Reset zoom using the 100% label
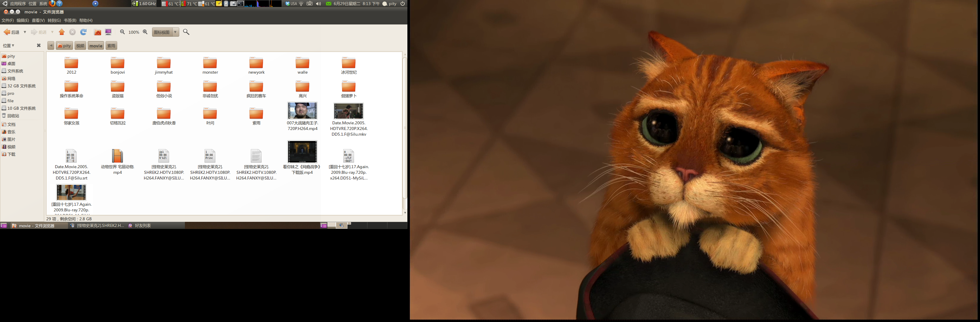The width and height of the screenshot is (980, 322). click(x=134, y=32)
